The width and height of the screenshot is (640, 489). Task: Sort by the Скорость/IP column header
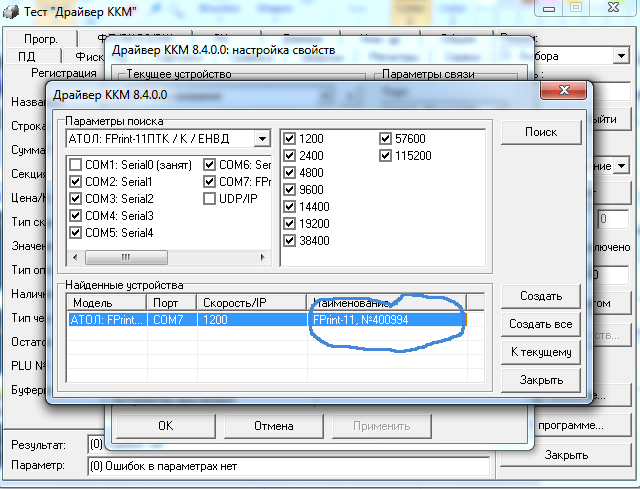(x=251, y=303)
